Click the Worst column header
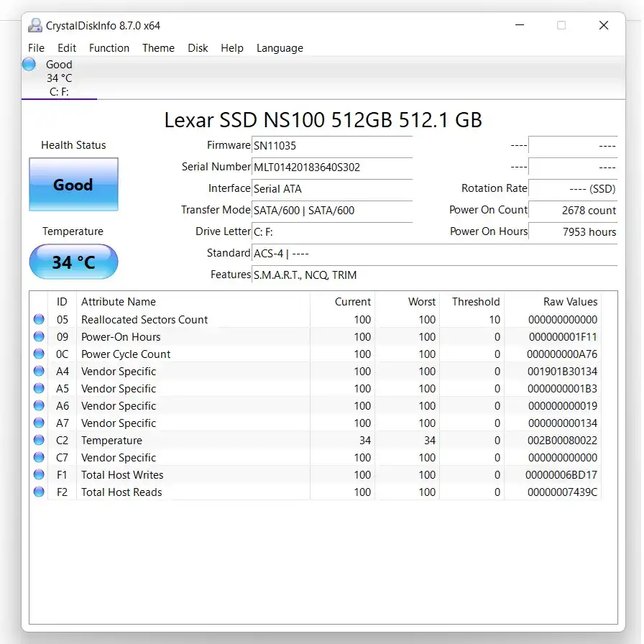Image resolution: width=644 pixels, height=644 pixels. (x=422, y=301)
